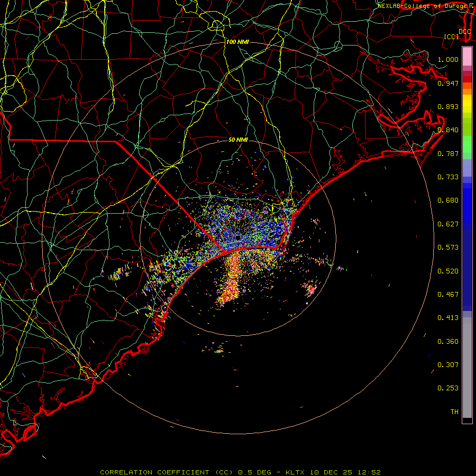Image resolution: width=476 pixels, height=476 pixels.
Task: Click the 0.467 scale value
Action: tap(448, 295)
